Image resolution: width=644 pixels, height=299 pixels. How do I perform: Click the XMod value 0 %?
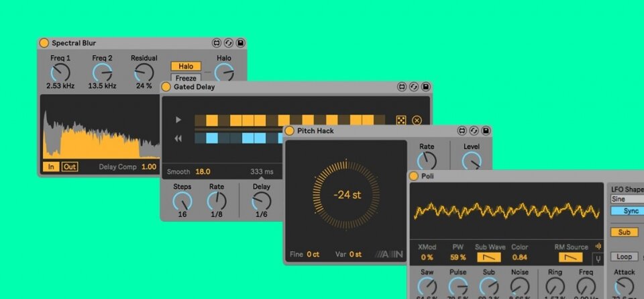tap(427, 257)
